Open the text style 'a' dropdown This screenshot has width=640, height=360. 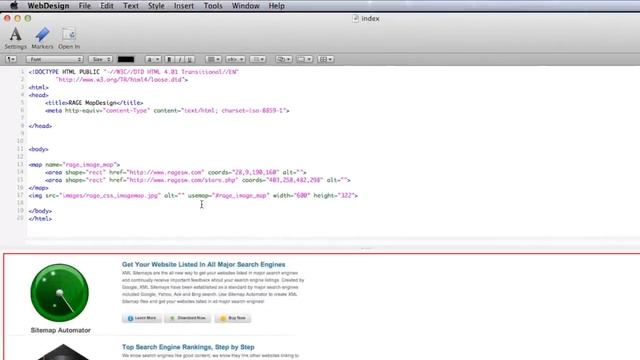tap(153, 60)
